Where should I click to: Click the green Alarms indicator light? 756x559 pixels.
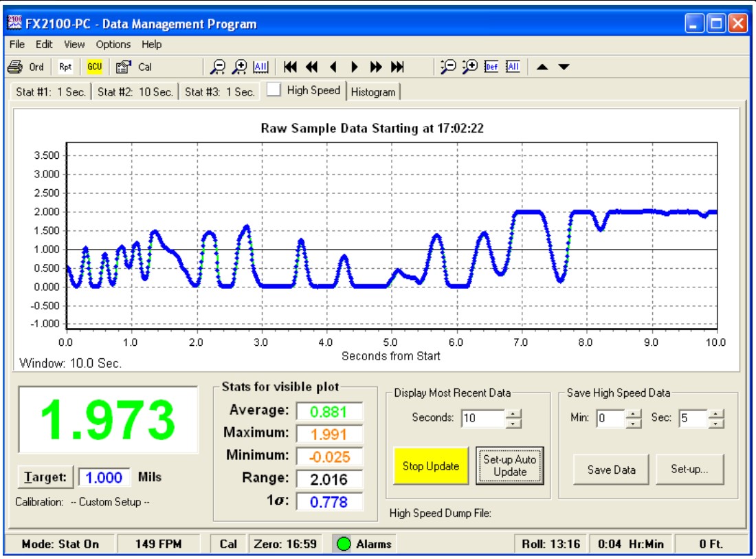(x=344, y=544)
